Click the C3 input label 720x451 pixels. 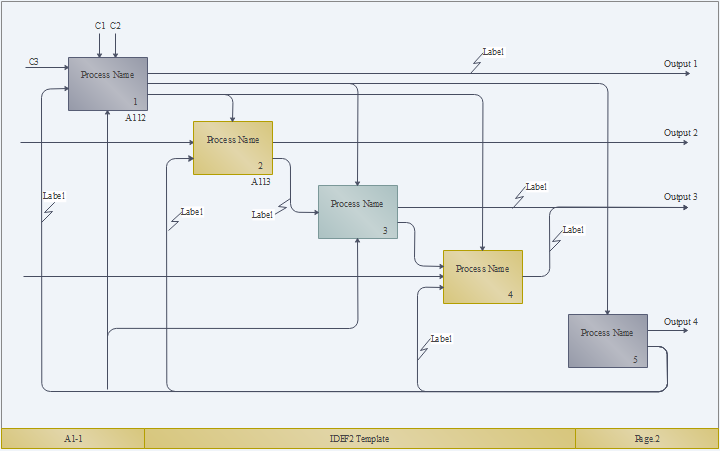(x=34, y=62)
